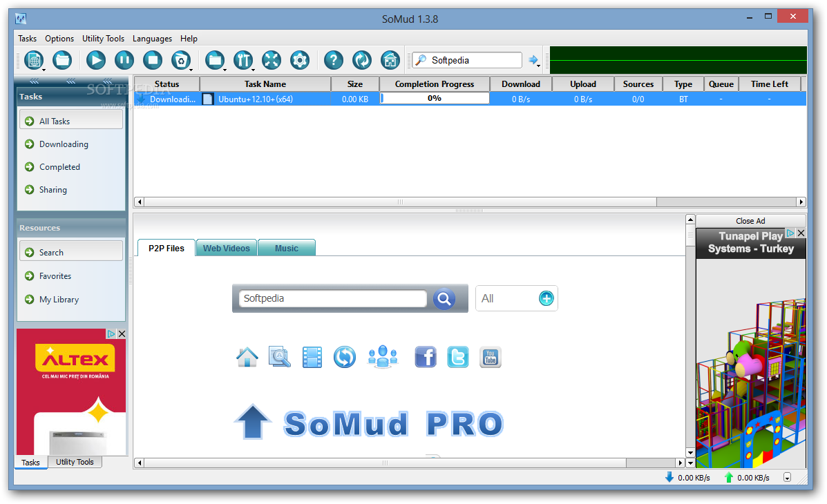827x504 pixels.
Task: Click the home building toolbar icon
Action: [390, 60]
